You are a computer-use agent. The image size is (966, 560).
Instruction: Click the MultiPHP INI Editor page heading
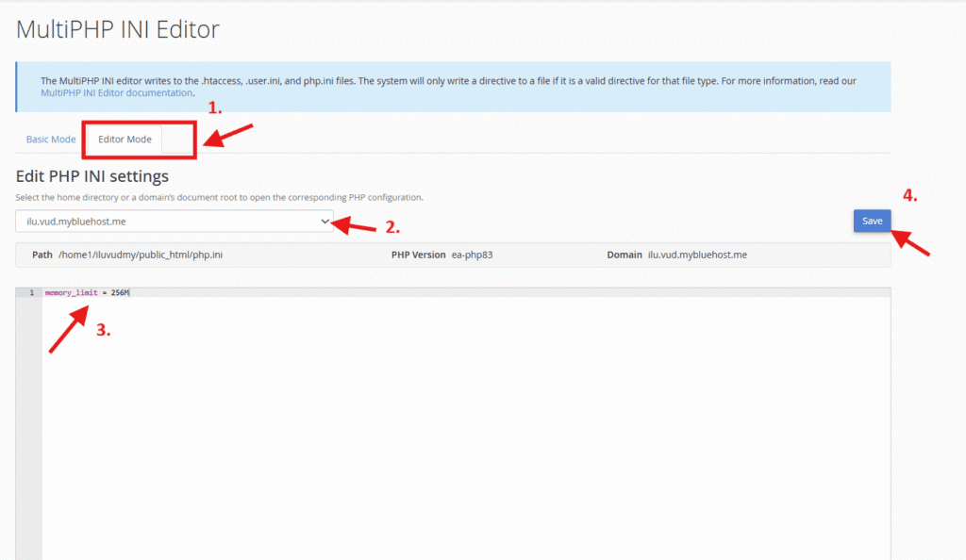pos(118,29)
